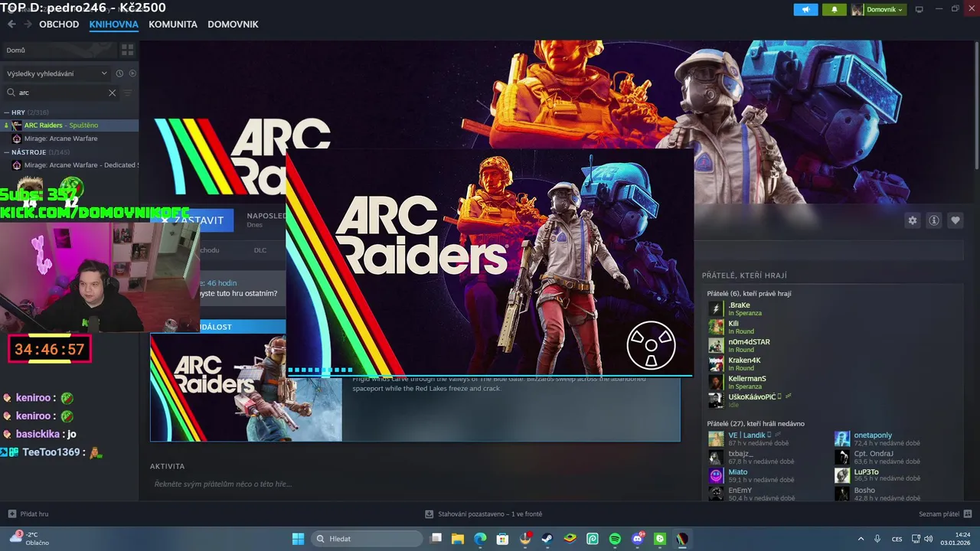Open Big Picture mode monitor icon
Image resolution: width=980 pixels, height=551 pixels.
(920, 9)
